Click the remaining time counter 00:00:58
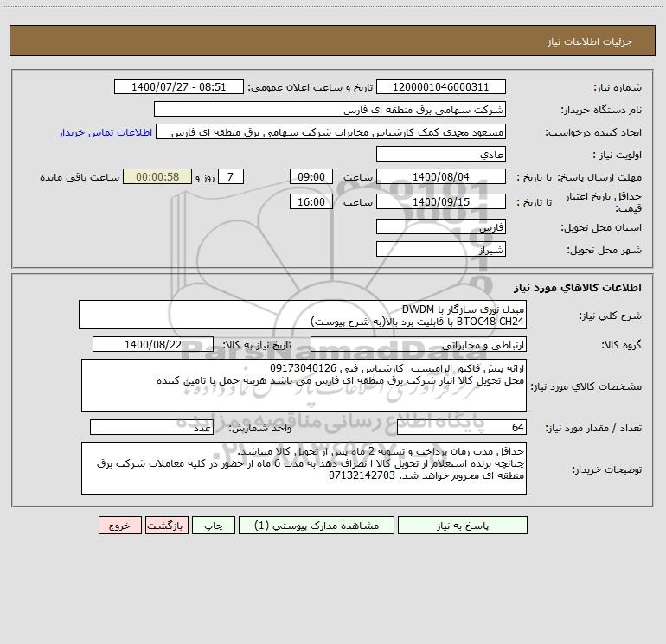The width and height of the screenshot is (666, 644). [x=157, y=176]
